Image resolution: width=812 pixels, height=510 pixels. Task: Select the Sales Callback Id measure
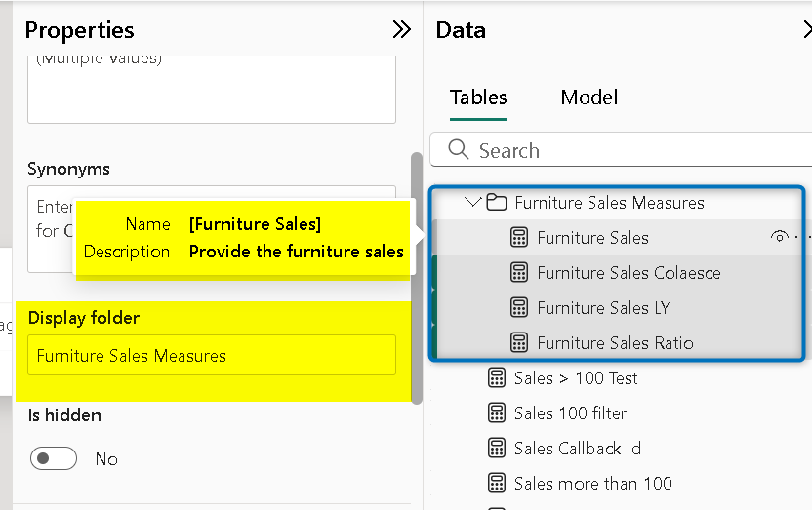pyautogui.click(x=577, y=449)
